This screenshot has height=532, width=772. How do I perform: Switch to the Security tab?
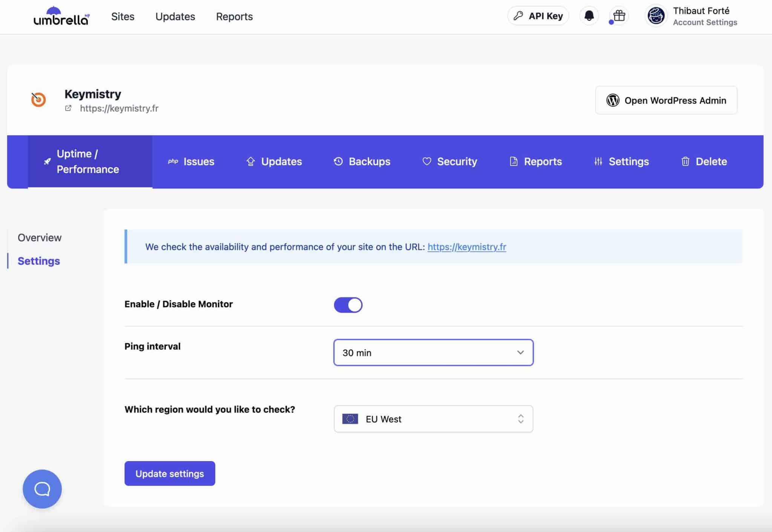[x=450, y=162]
